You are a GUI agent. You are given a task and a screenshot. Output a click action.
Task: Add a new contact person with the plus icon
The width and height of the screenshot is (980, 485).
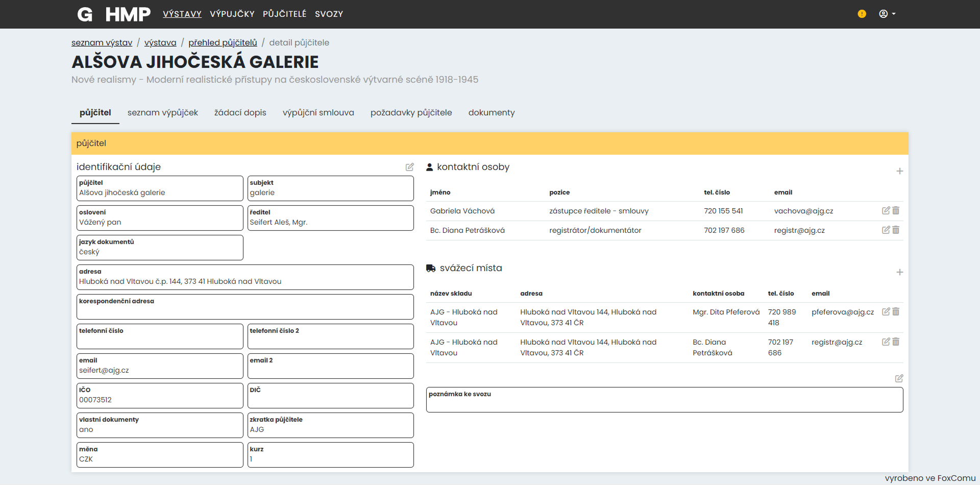(900, 171)
